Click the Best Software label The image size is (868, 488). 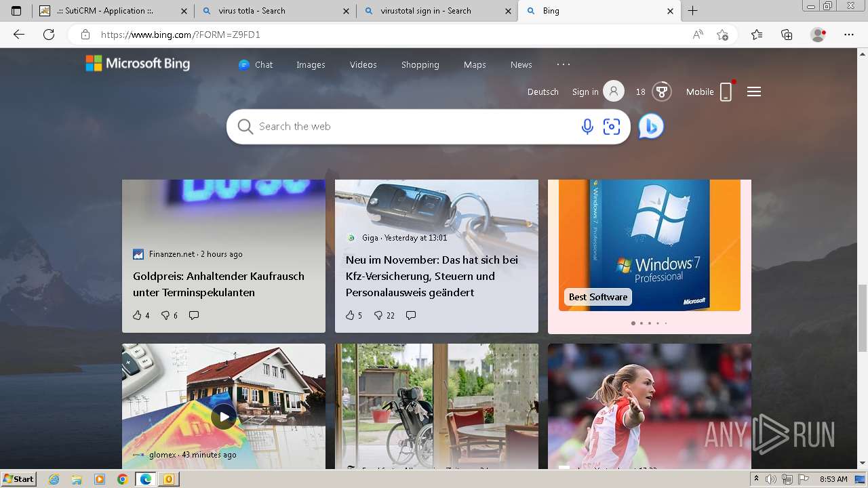598,297
